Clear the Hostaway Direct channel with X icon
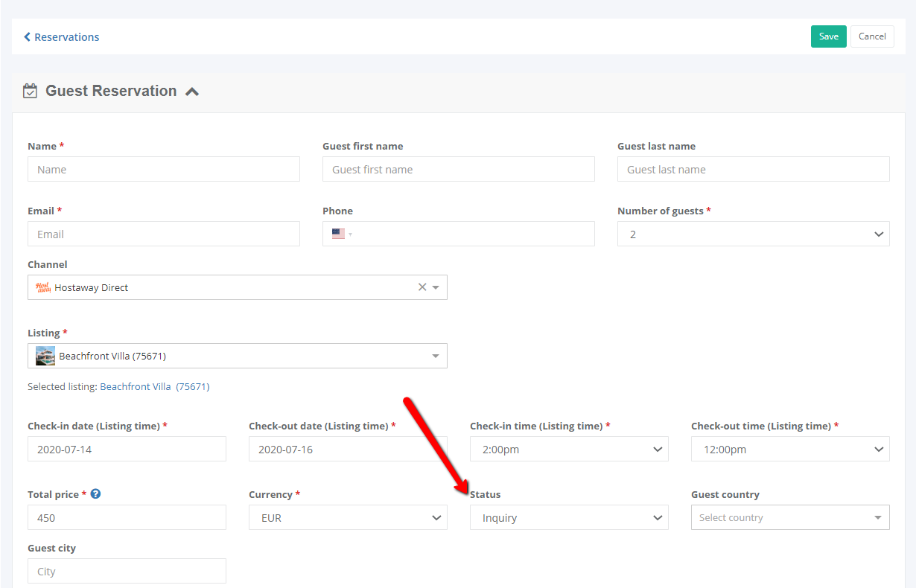The image size is (916, 588). point(422,287)
